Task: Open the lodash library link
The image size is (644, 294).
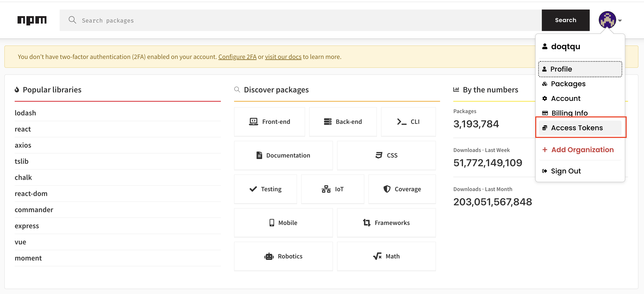Action: tap(25, 113)
